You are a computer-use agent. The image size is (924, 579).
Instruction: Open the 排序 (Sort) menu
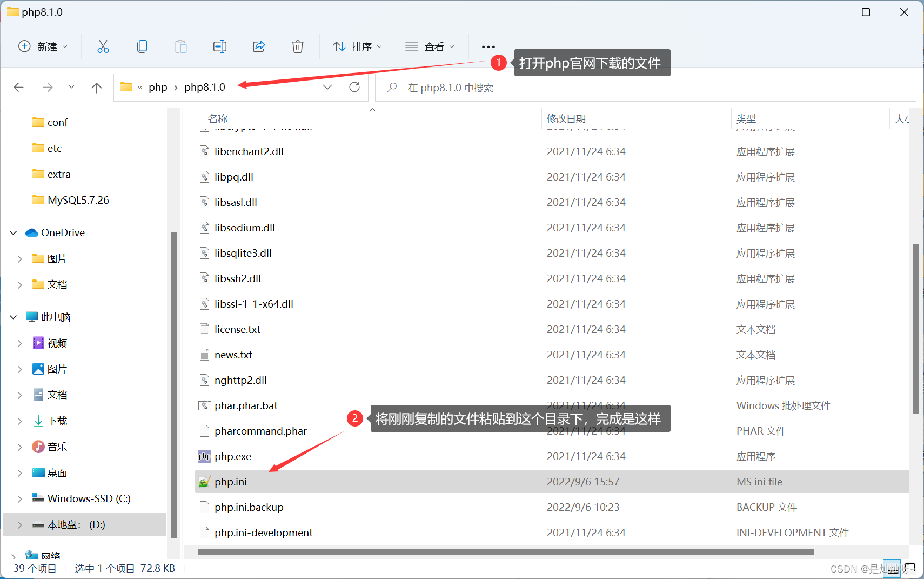point(358,46)
